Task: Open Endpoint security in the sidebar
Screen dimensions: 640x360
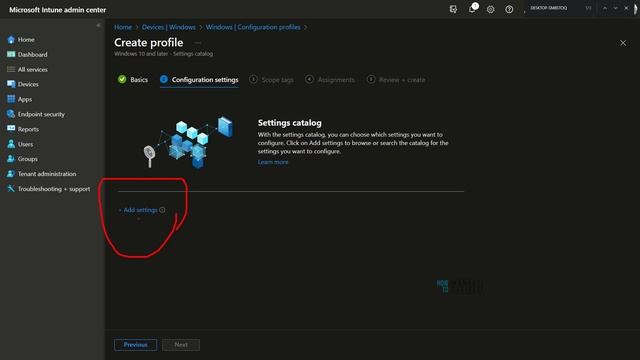Action: coord(41,114)
